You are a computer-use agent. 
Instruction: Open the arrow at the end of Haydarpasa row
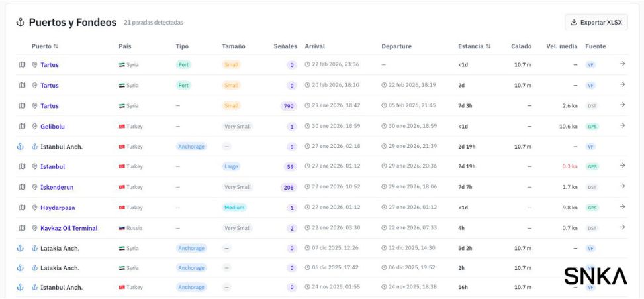pos(622,207)
